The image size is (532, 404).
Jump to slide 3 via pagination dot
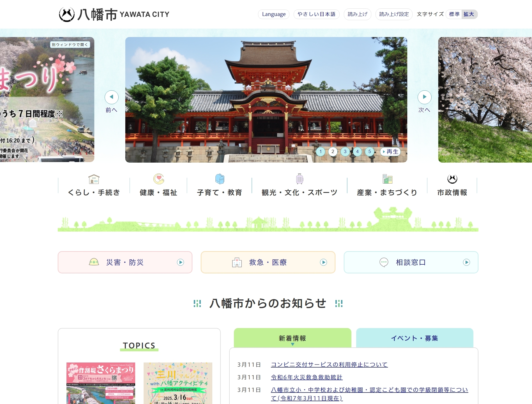pyautogui.click(x=345, y=152)
